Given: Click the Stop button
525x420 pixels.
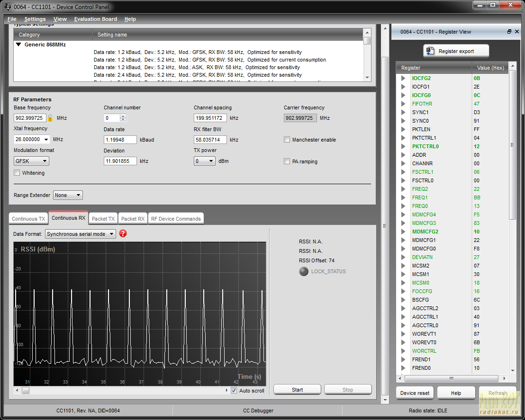Looking at the screenshot, I should [x=347, y=390].
